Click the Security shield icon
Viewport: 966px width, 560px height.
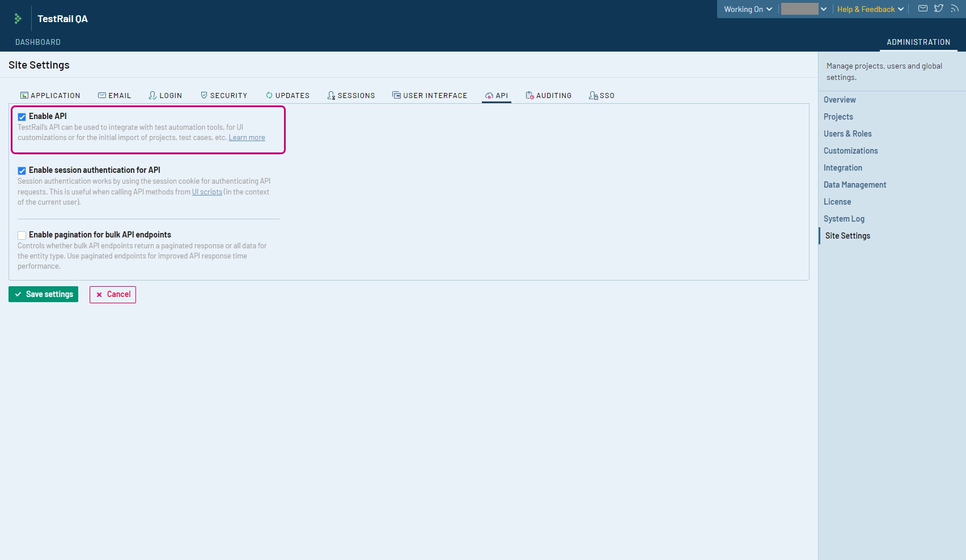click(204, 95)
